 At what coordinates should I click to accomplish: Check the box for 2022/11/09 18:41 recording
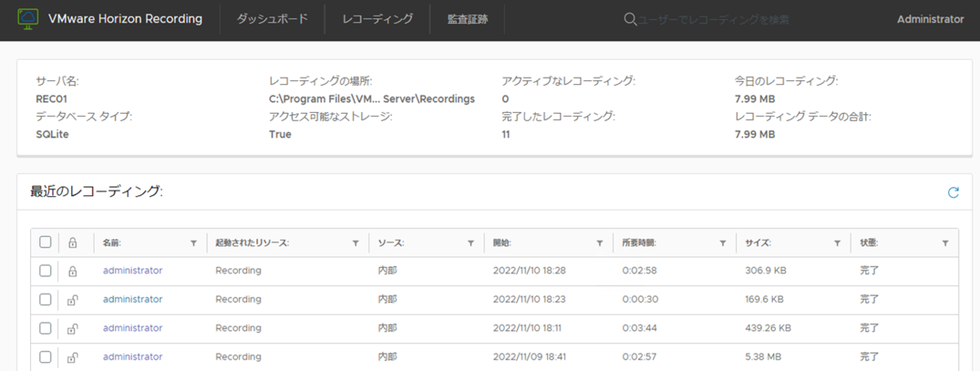46,356
